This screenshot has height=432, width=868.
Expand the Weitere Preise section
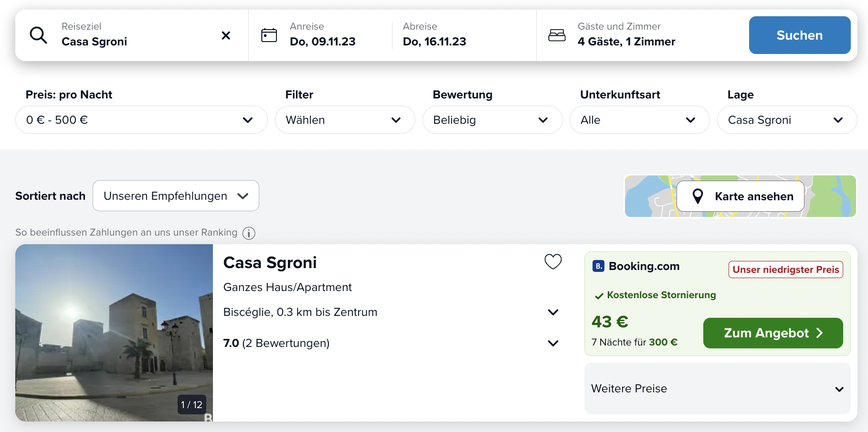717,389
